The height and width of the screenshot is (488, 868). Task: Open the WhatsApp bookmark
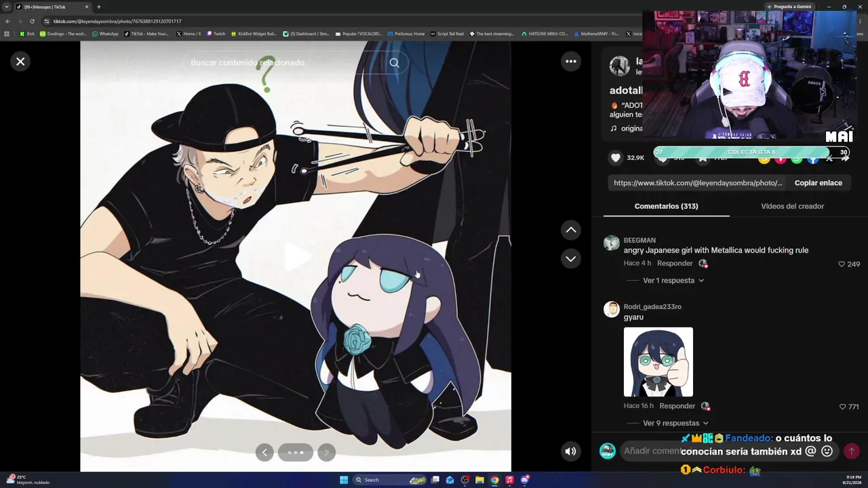(105, 33)
